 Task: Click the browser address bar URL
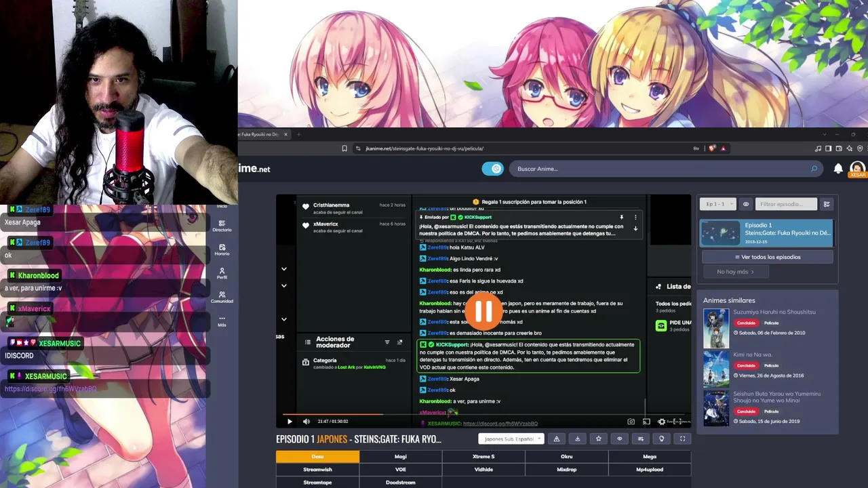pos(425,148)
